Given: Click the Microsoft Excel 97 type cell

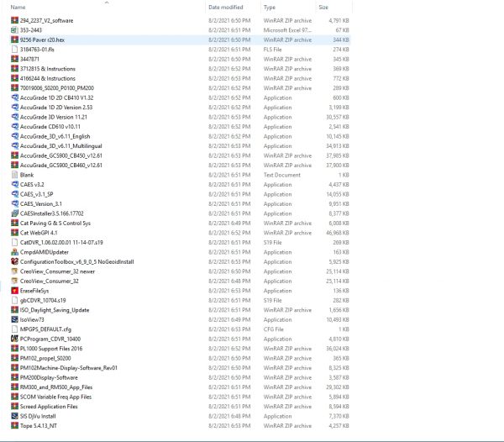Looking at the screenshot, I should coord(287,30).
